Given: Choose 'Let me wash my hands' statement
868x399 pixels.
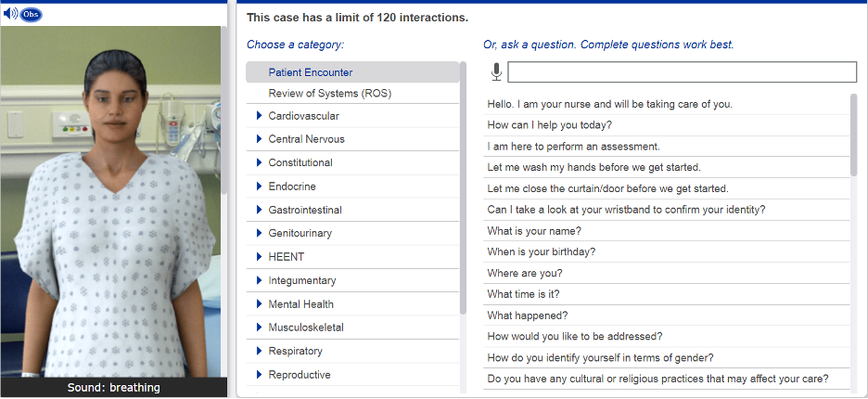Looking at the screenshot, I should pyautogui.click(x=594, y=167).
